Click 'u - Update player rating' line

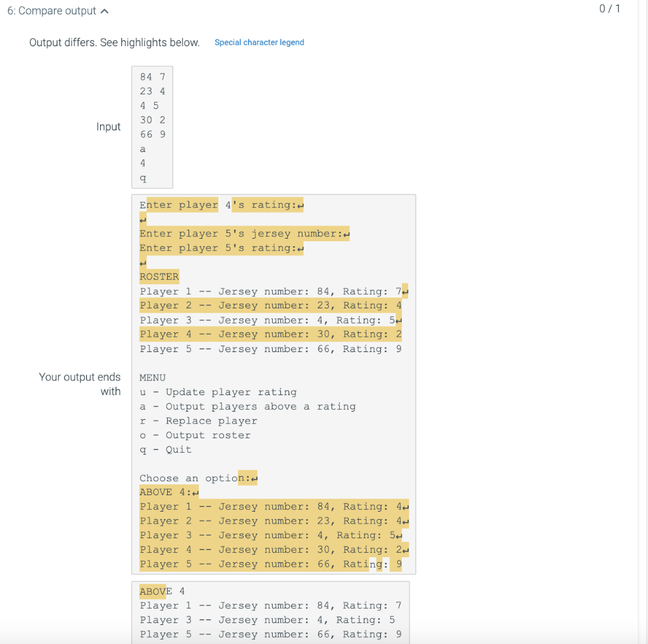(218, 392)
